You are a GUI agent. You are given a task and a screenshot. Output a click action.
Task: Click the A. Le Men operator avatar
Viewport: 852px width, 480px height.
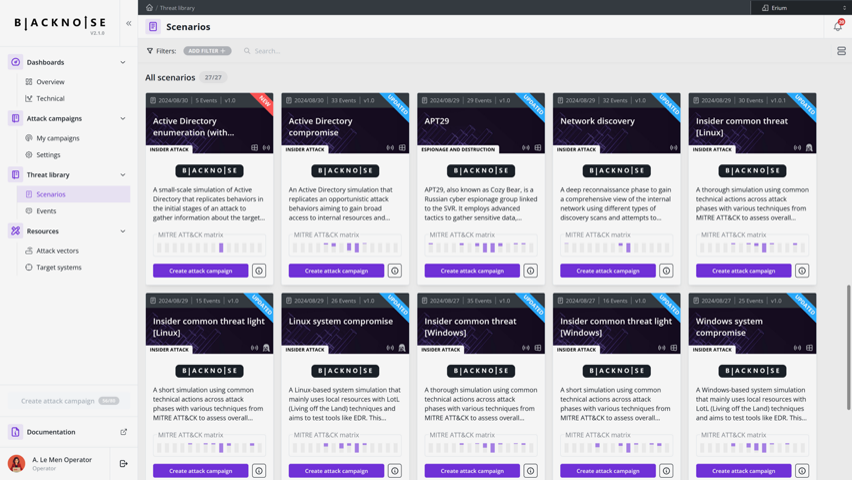pyautogui.click(x=16, y=464)
